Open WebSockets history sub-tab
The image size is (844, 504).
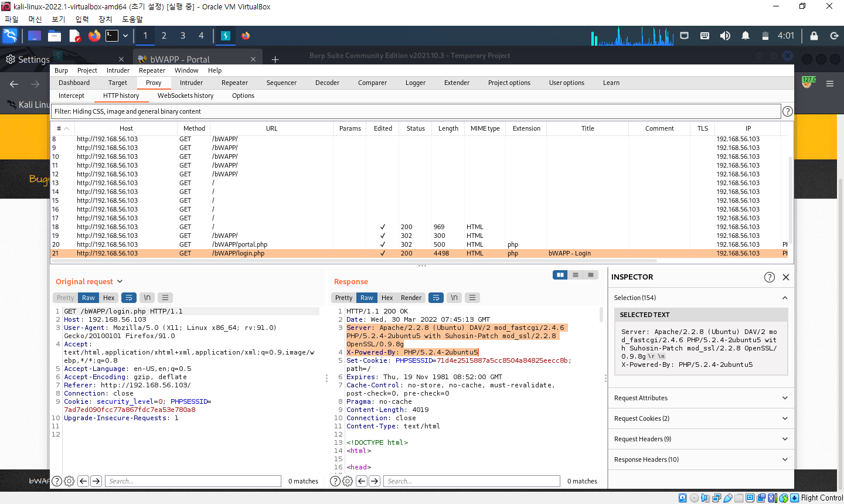tap(185, 96)
